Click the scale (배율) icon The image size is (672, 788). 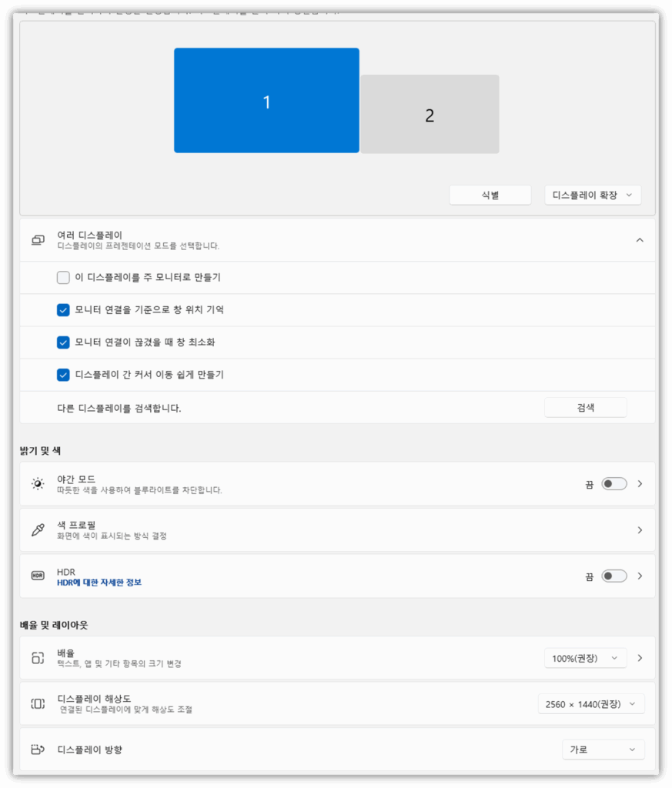tap(37, 658)
